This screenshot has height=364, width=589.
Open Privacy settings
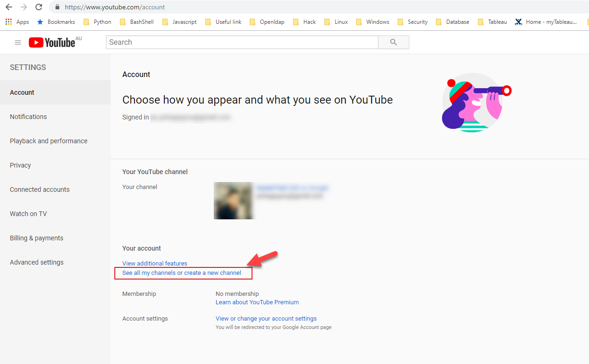55,165
